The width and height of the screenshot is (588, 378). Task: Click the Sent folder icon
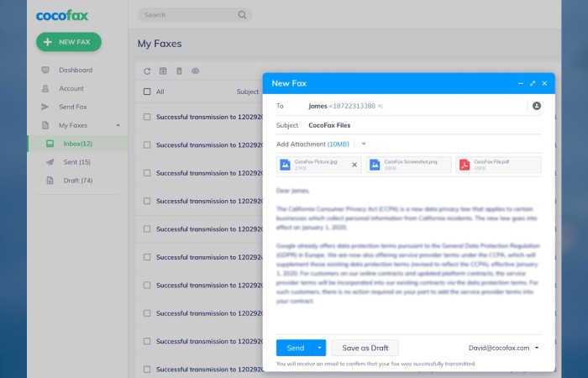(x=50, y=162)
